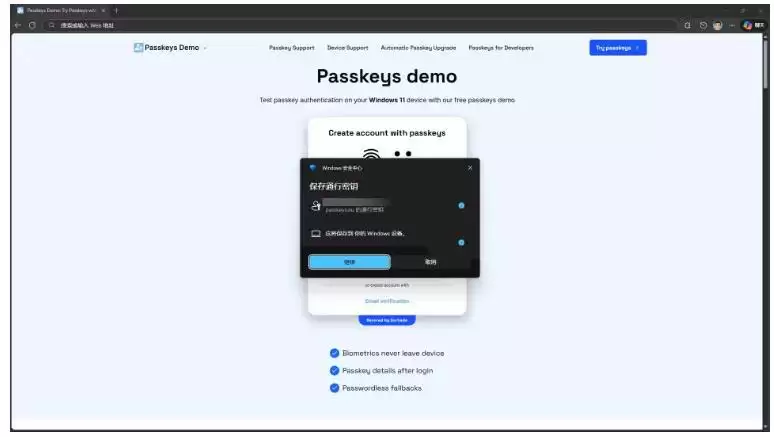The image size is (774, 437).
Task: Click the Biometrics never leave device text
Action: pyautogui.click(x=393, y=353)
